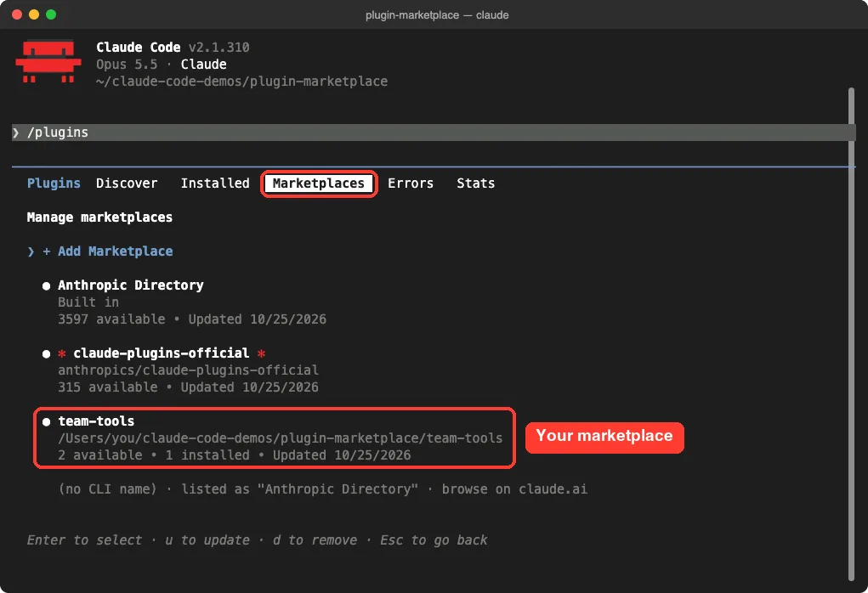The width and height of the screenshot is (868, 593).
Task: Maximize the window with green button
Action: pyautogui.click(x=51, y=14)
